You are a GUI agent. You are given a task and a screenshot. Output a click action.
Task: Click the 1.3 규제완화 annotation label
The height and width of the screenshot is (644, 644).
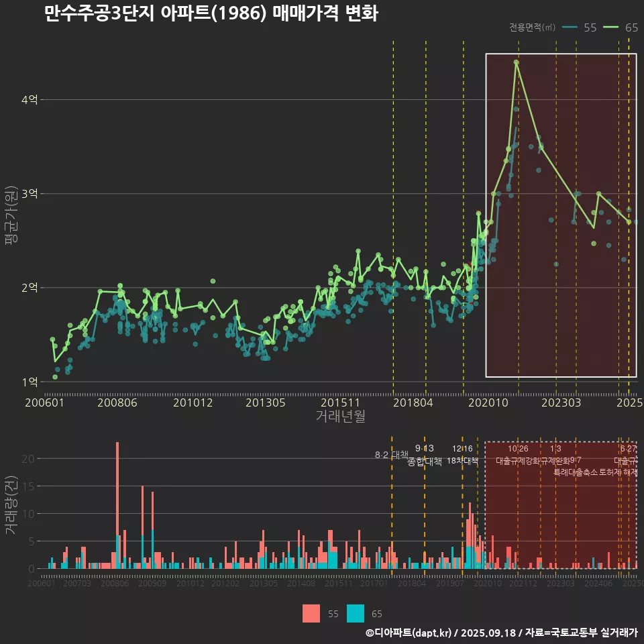click(x=555, y=455)
